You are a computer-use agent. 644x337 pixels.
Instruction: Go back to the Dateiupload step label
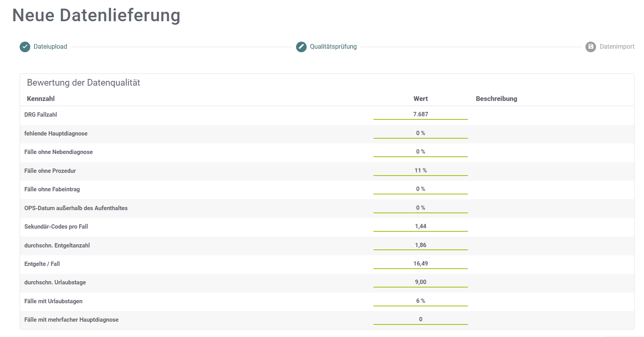click(50, 47)
